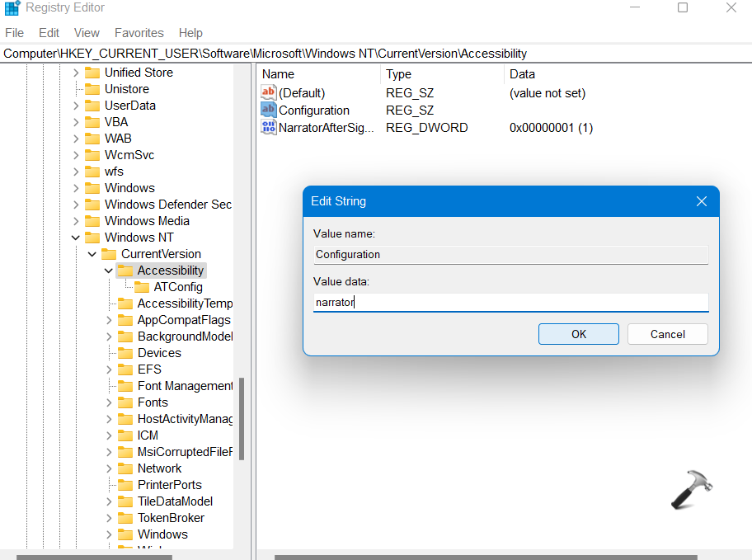Click the VBA folder icon
Screen dimensions: 752x560
tap(92, 122)
